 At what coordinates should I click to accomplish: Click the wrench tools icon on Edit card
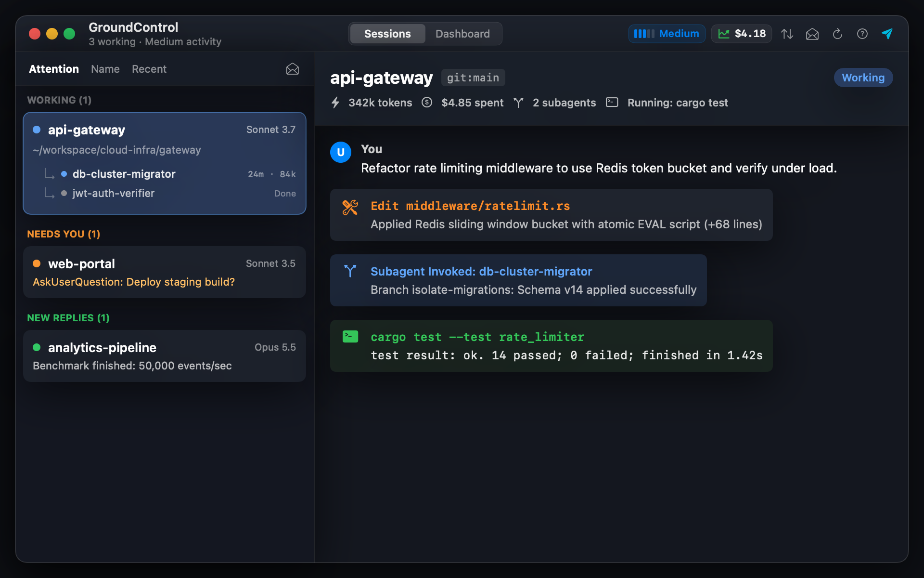pyautogui.click(x=350, y=208)
